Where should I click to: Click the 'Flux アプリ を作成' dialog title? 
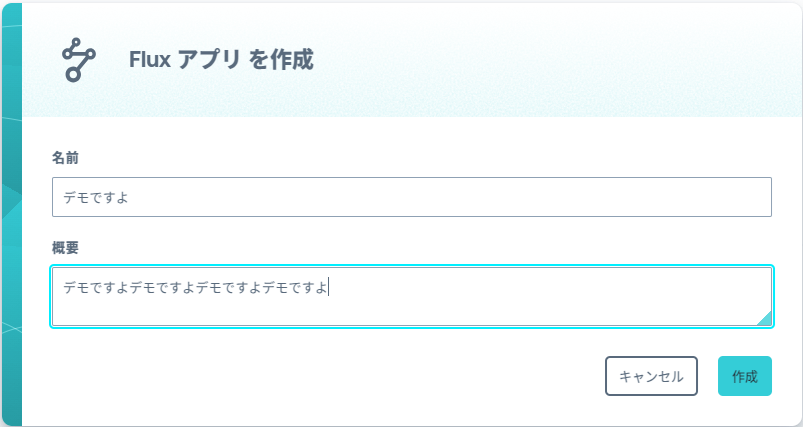click(x=221, y=60)
